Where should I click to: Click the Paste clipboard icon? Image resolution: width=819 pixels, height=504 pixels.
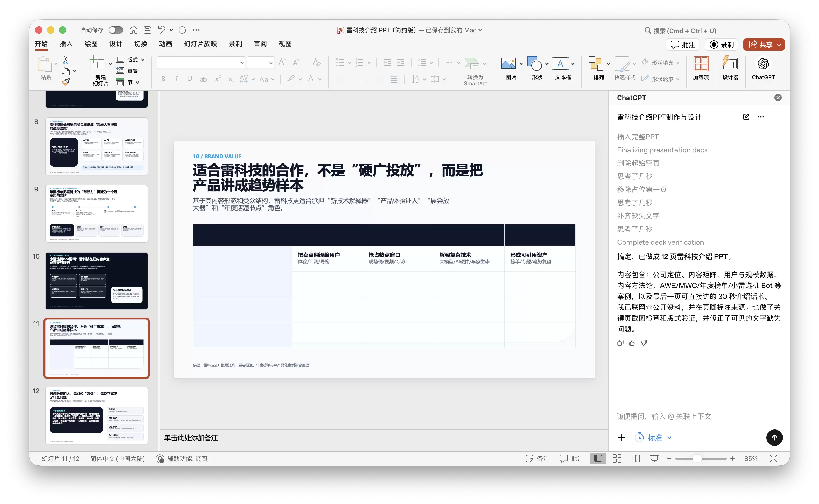pos(45,64)
